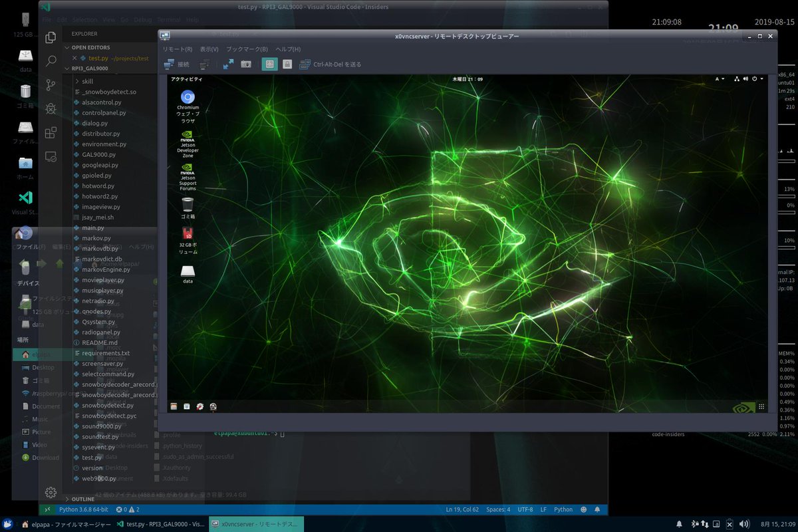Click the remote window indicator in VS Code status bar
Viewport: 798px width, 532px height.
47,510
